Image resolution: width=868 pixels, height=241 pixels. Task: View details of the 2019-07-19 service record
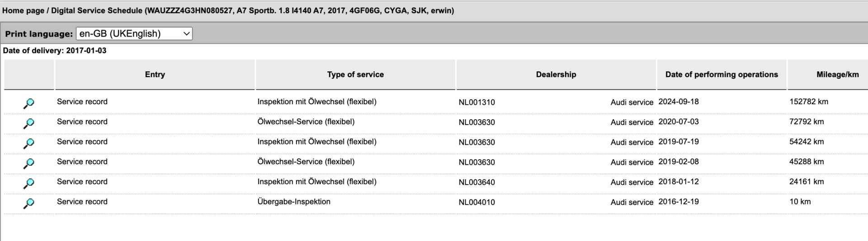click(x=28, y=144)
